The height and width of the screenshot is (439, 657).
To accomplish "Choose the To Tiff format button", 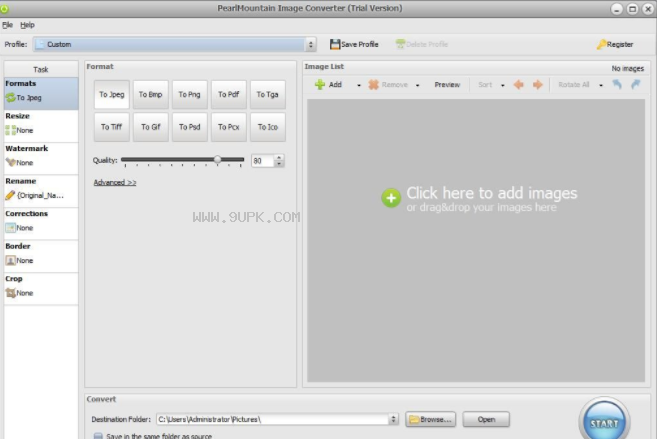I will coord(112,127).
